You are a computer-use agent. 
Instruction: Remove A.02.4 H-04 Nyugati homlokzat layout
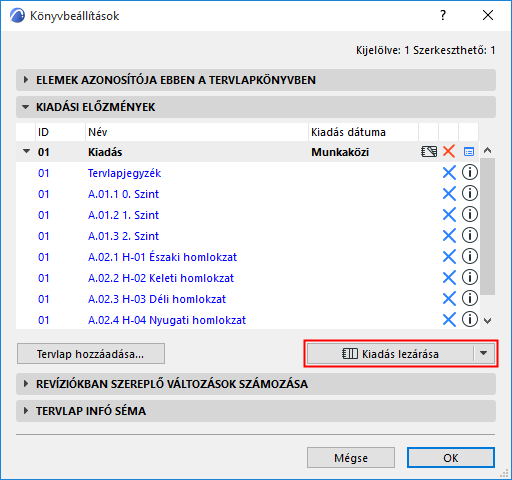[x=449, y=320]
